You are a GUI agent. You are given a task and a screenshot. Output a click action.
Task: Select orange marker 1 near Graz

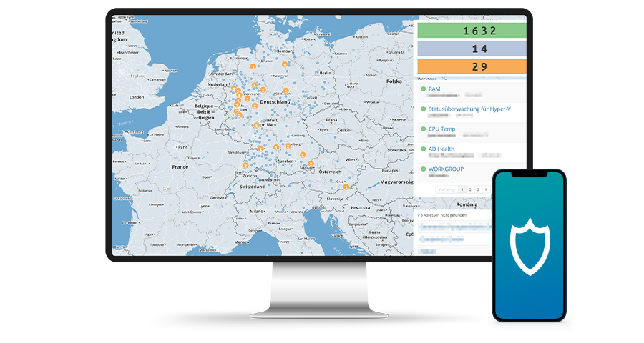click(x=346, y=187)
